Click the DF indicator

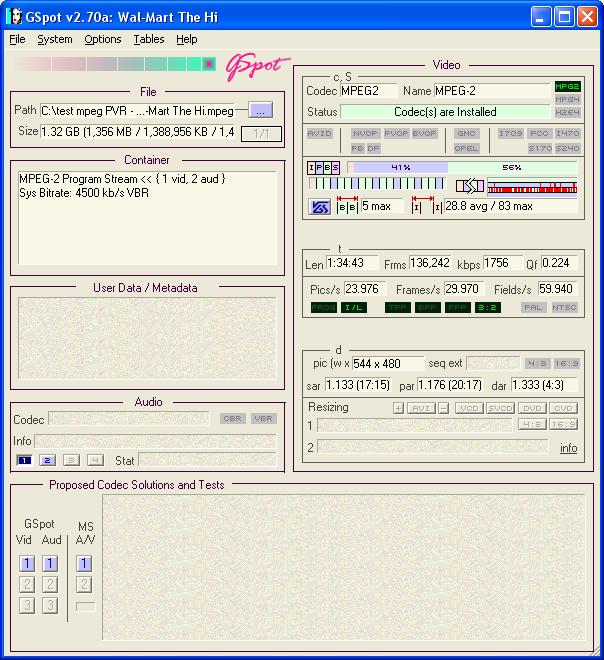click(373, 148)
